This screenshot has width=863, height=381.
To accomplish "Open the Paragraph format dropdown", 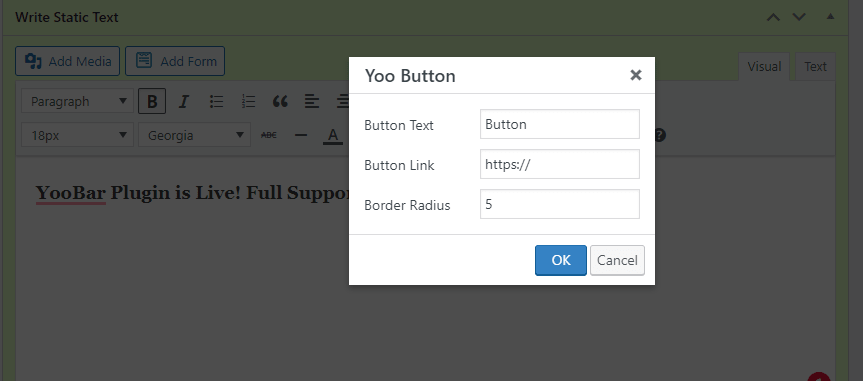I will point(77,101).
